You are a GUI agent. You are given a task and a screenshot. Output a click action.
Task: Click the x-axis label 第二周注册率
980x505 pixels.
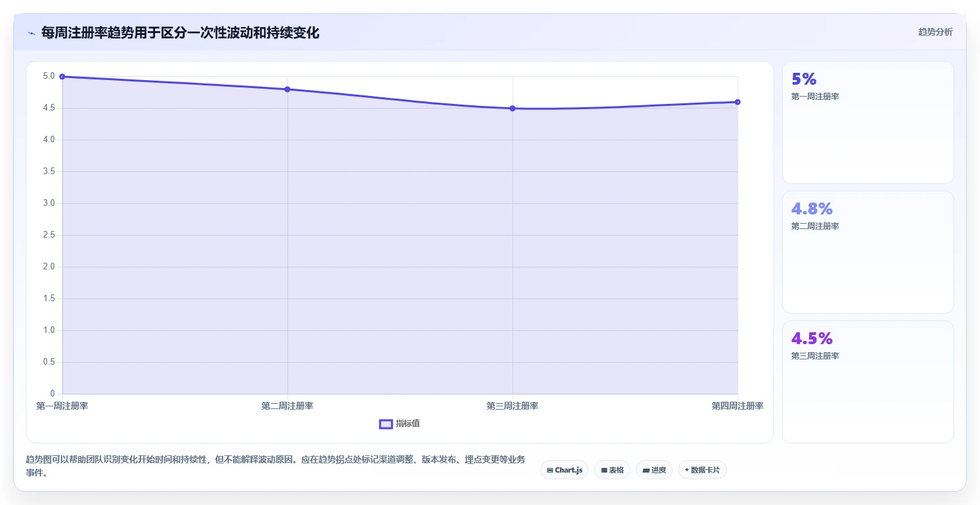tap(287, 406)
